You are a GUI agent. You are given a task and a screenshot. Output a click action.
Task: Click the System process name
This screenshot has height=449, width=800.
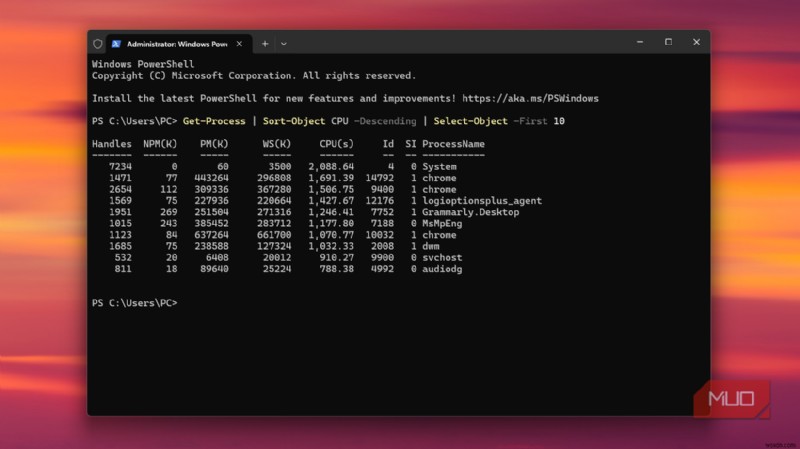[x=439, y=167]
